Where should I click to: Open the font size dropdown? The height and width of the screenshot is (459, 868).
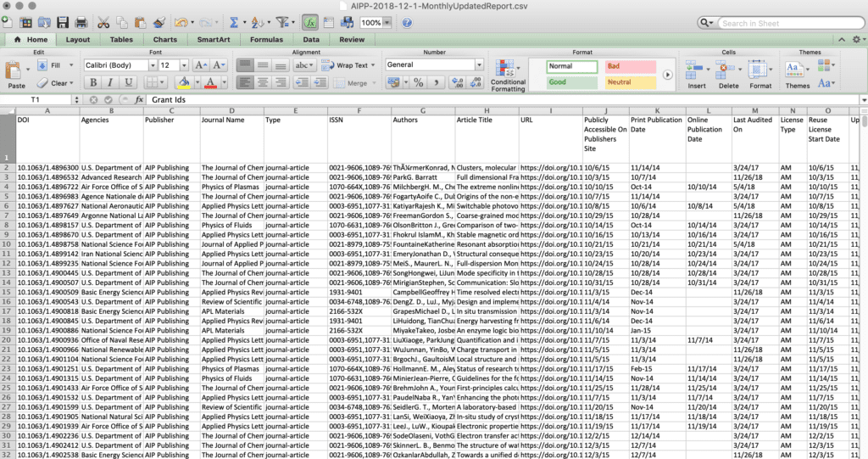coord(184,65)
